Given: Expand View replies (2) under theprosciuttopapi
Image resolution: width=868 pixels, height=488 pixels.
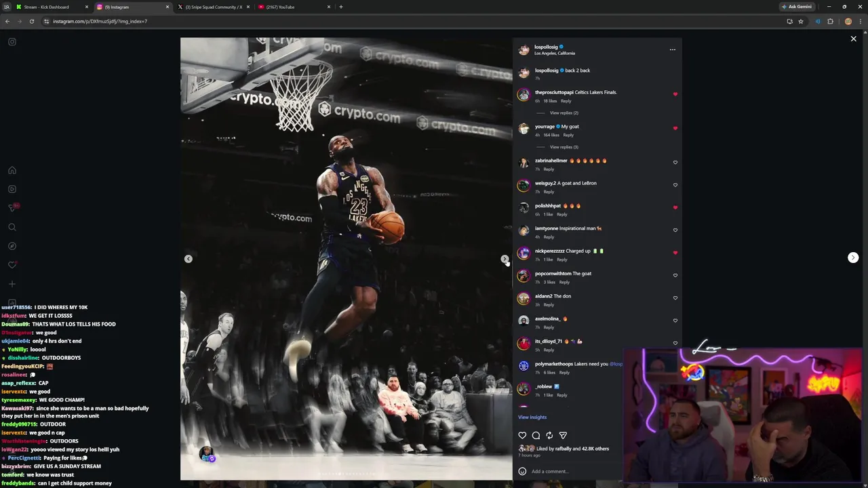Looking at the screenshot, I should coord(564,113).
